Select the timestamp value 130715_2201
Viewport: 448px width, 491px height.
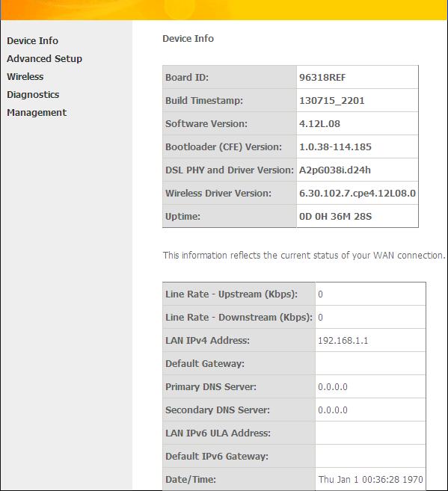(332, 101)
